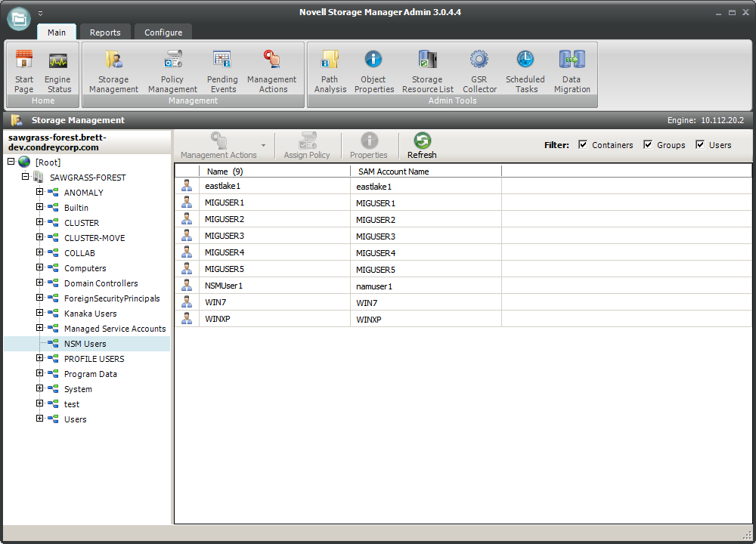The height and width of the screenshot is (544, 756).
Task: Click the Assign Policy toolbar button
Action: [x=307, y=146]
